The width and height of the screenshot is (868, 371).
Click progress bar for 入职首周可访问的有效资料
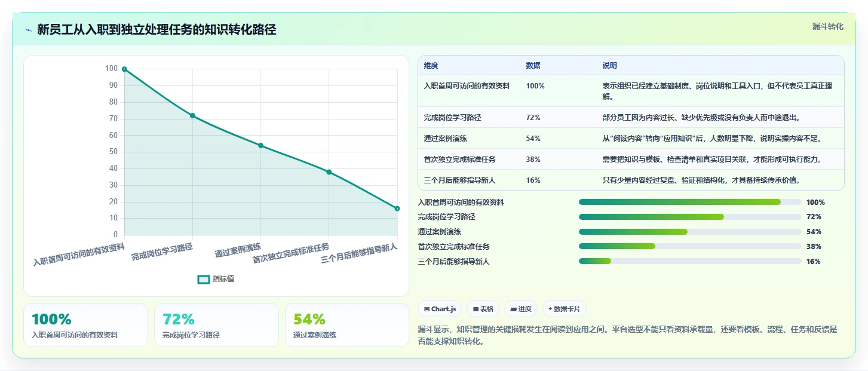tap(690, 202)
